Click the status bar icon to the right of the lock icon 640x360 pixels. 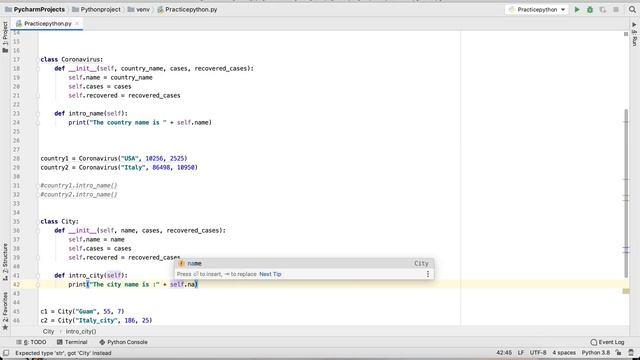point(631,353)
